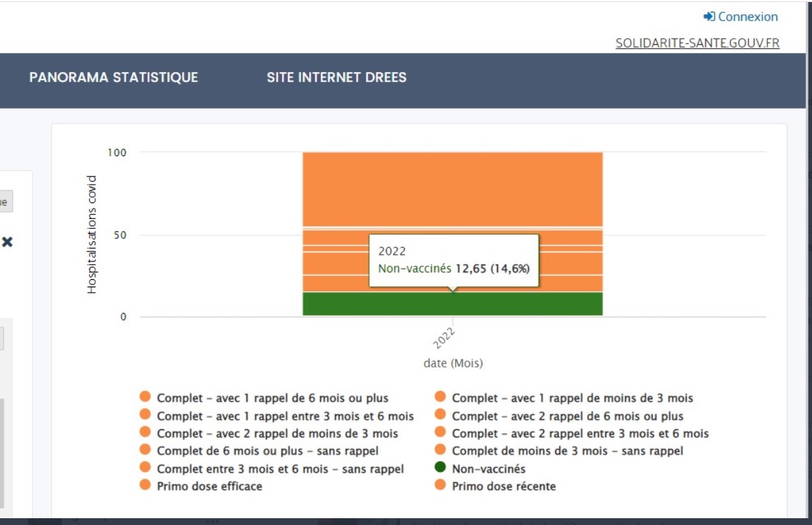Click orange dot for 'Complet – avec 2 rappel entre 3 mois et 6 mois'
Screen dimensions: 812x525
click(440, 433)
